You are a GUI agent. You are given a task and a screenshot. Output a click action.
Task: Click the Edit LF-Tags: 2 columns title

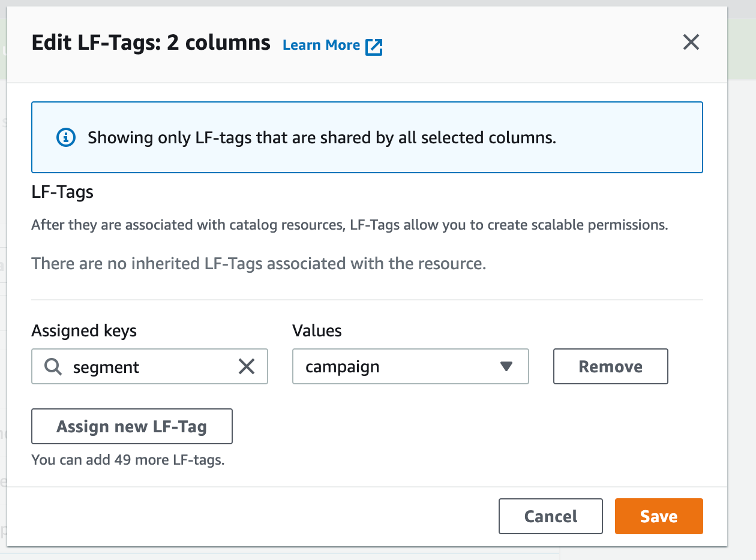click(x=151, y=43)
